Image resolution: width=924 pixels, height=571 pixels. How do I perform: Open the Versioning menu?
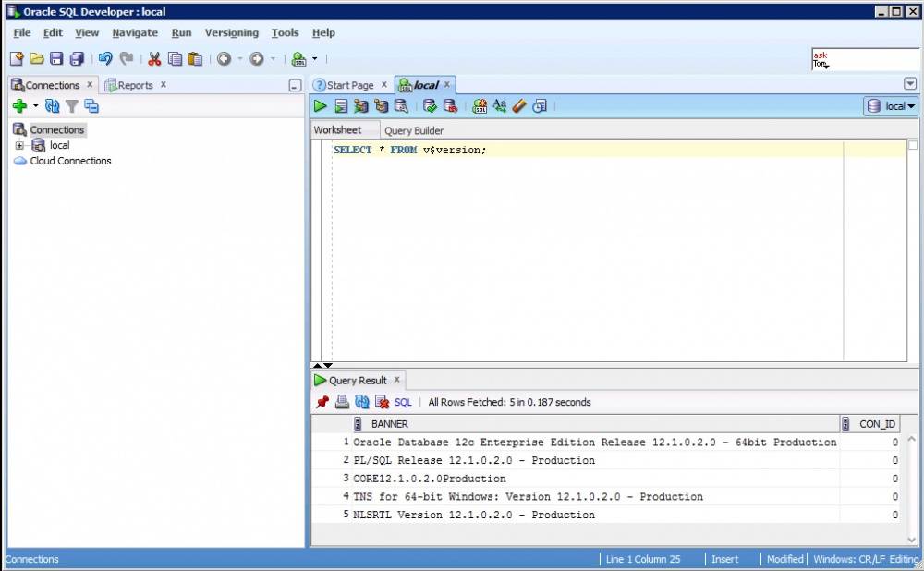(x=232, y=33)
